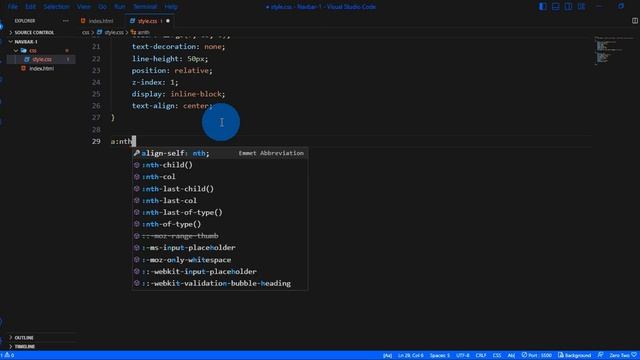Select ::-webkit-validation-bubble-heading suggestion
Screen dimensions: 640x360
[x=220, y=283]
